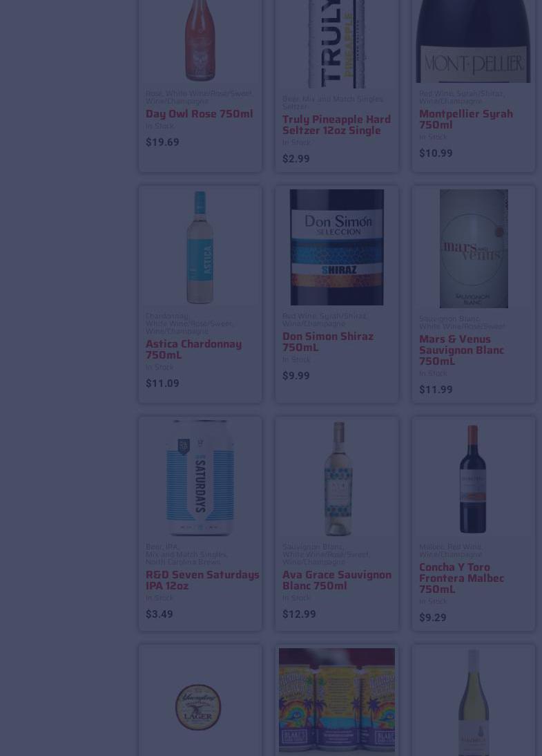542x756 pixels.
Task: Click the Ava Grace bottle thumbnail
Action: point(337,479)
